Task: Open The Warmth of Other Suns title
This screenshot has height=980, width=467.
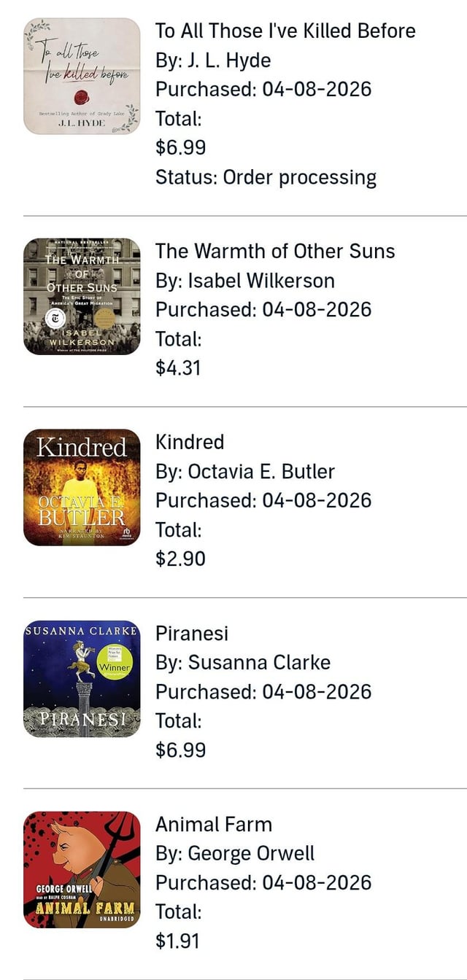Action: point(275,251)
